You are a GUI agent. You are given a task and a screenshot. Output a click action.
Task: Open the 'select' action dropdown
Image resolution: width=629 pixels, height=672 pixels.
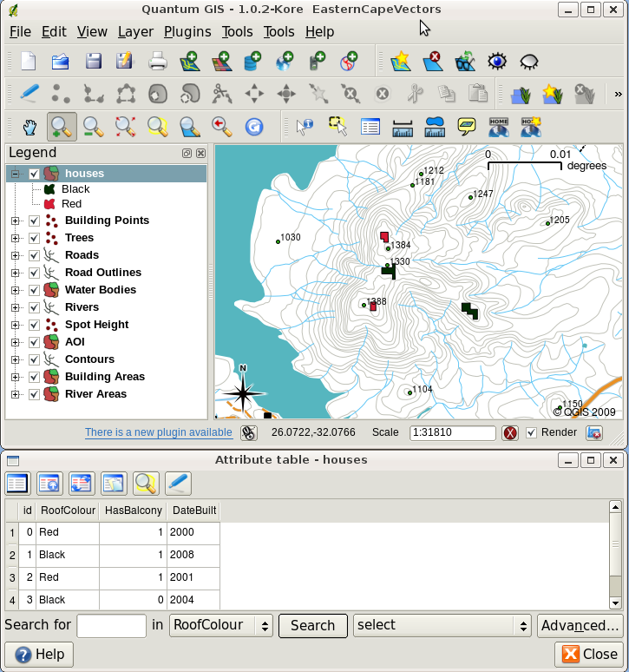pyautogui.click(x=442, y=625)
